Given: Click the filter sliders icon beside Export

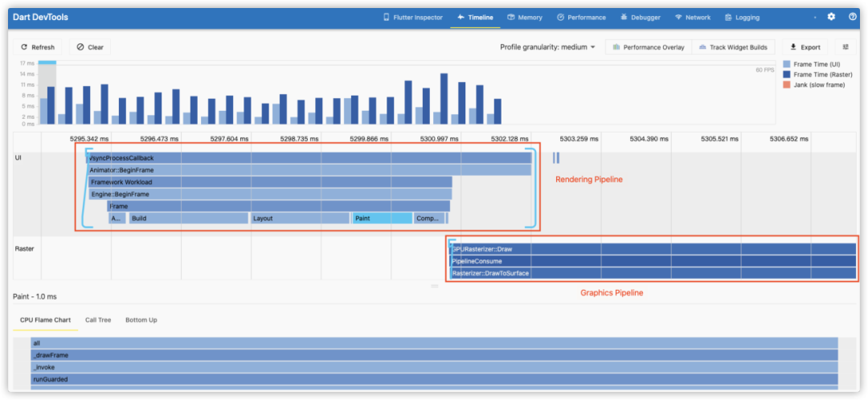Looking at the screenshot, I should (846, 47).
